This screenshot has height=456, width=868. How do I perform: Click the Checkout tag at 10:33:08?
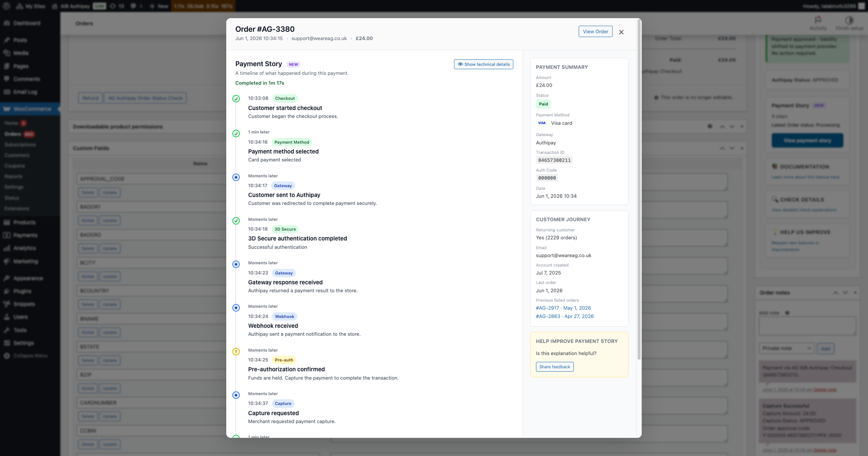pos(285,98)
